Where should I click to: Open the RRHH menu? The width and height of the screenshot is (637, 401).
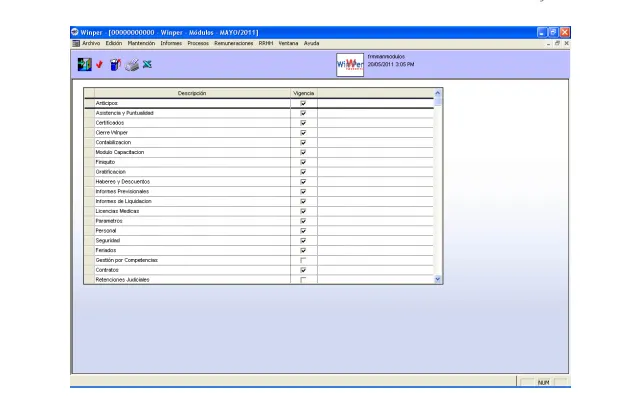pyautogui.click(x=266, y=43)
